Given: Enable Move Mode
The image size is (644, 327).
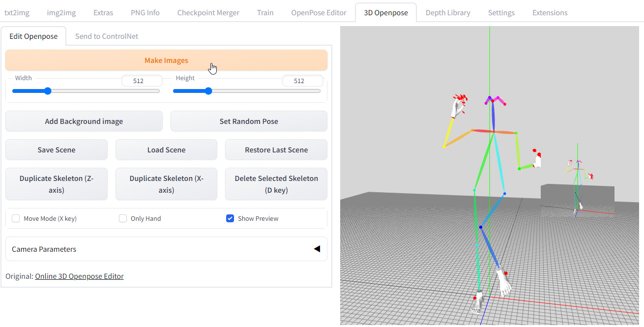Looking at the screenshot, I should pos(15,218).
